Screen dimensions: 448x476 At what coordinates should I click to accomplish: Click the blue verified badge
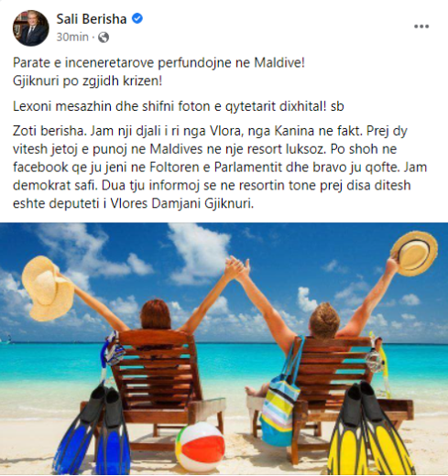(137, 18)
